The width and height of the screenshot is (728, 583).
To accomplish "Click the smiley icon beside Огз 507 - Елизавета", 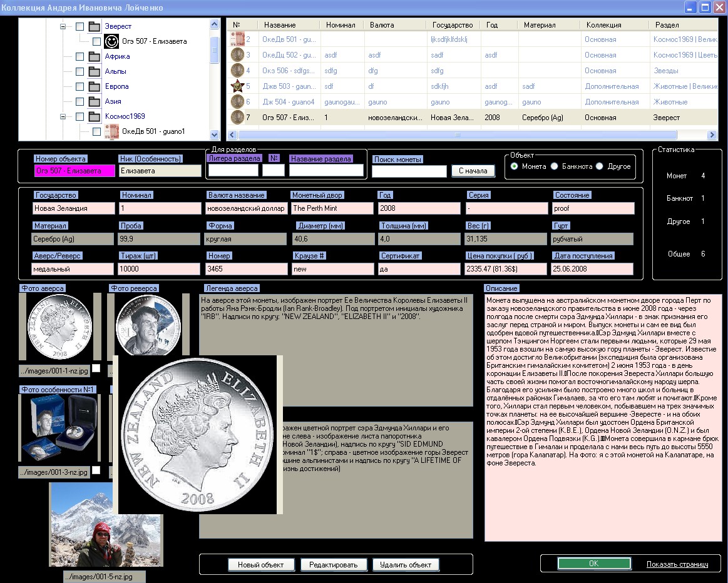I will pyautogui.click(x=111, y=41).
